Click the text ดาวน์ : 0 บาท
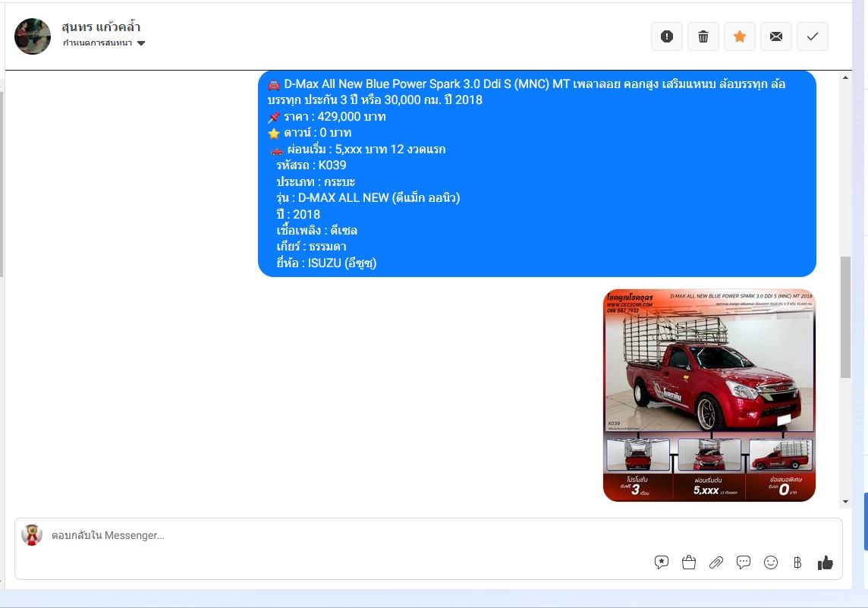The image size is (868, 608). pyautogui.click(x=318, y=133)
